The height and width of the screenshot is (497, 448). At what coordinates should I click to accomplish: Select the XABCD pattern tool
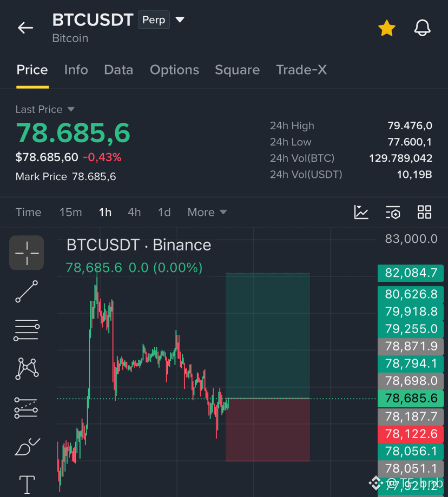[27, 369]
